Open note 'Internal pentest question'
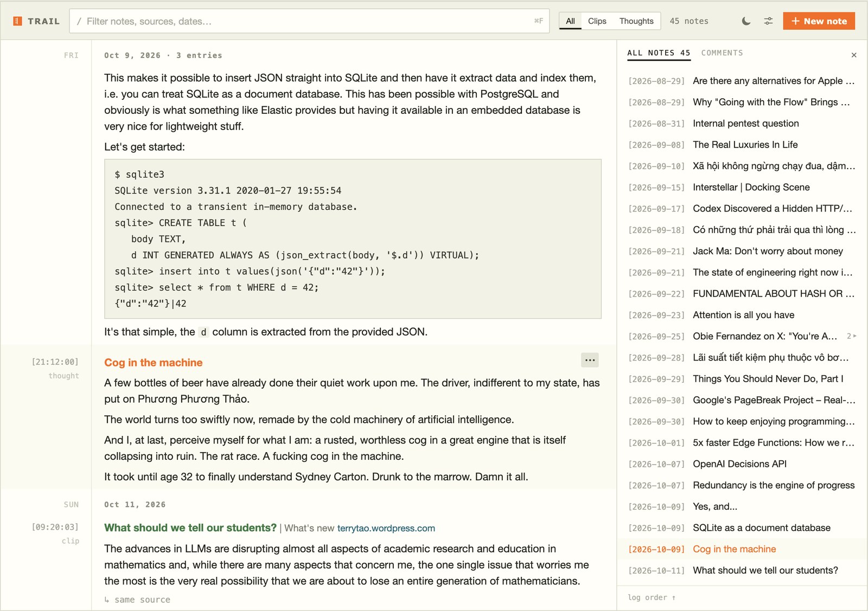The height and width of the screenshot is (611, 868). click(742, 124)
